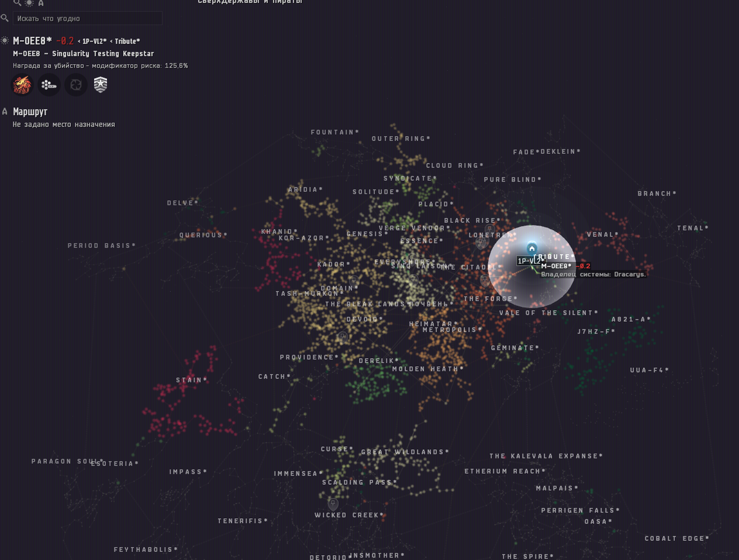The image size is (739, 560).
Task: Select the PERIOD BASIS* region label
Action: point(102,246)
